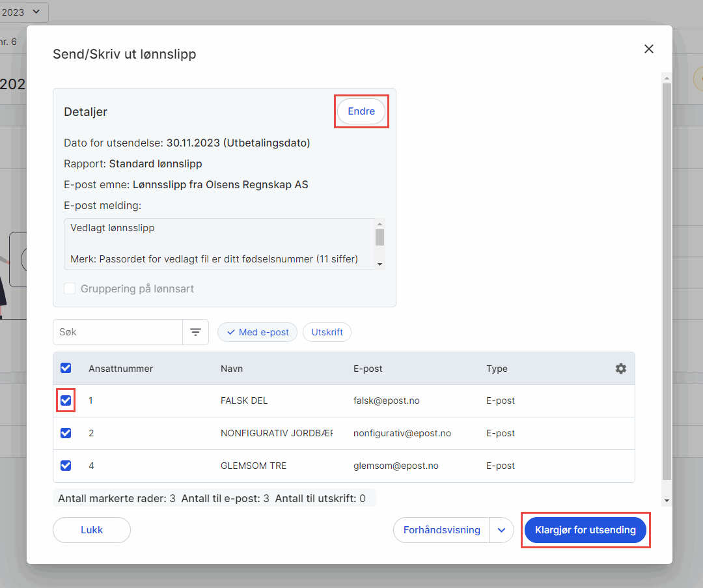Enable Gruppering på lønnsart checkbox

pyautogui.click(x=70, y=288)
